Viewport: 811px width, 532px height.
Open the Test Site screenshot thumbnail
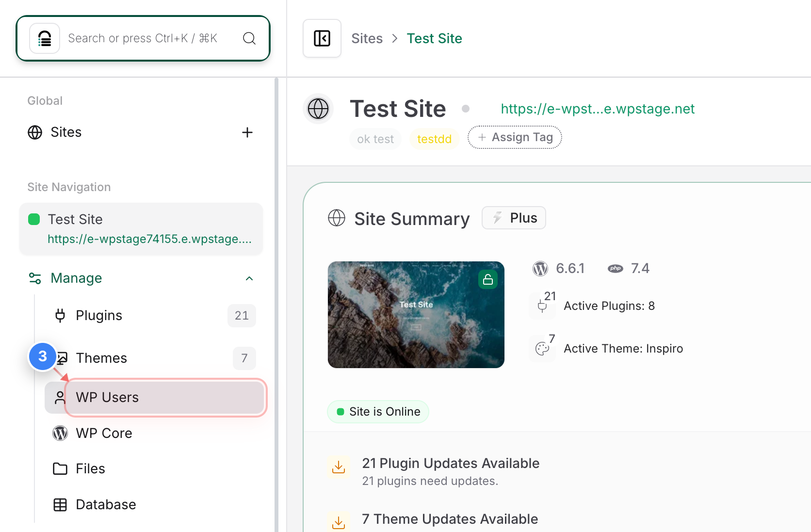tap(416, 315)
